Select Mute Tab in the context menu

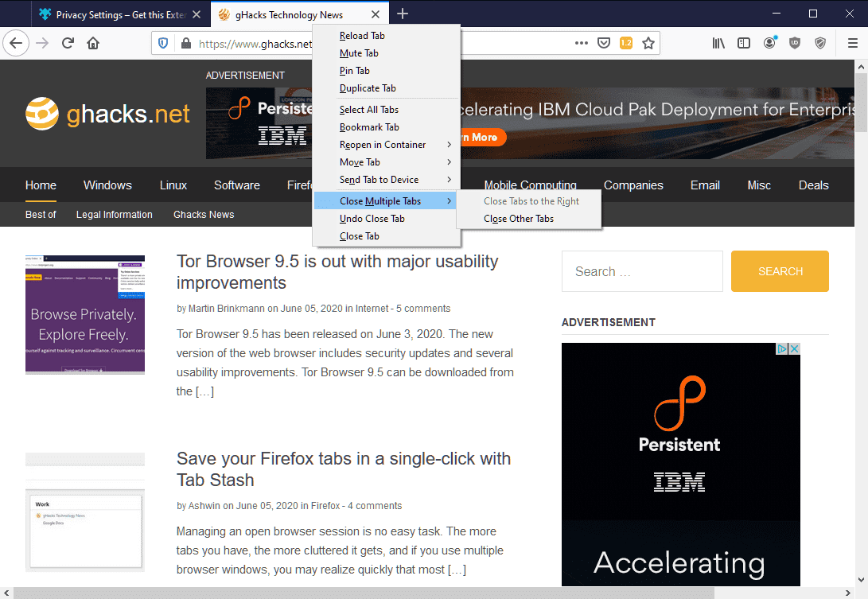(387, 53)
